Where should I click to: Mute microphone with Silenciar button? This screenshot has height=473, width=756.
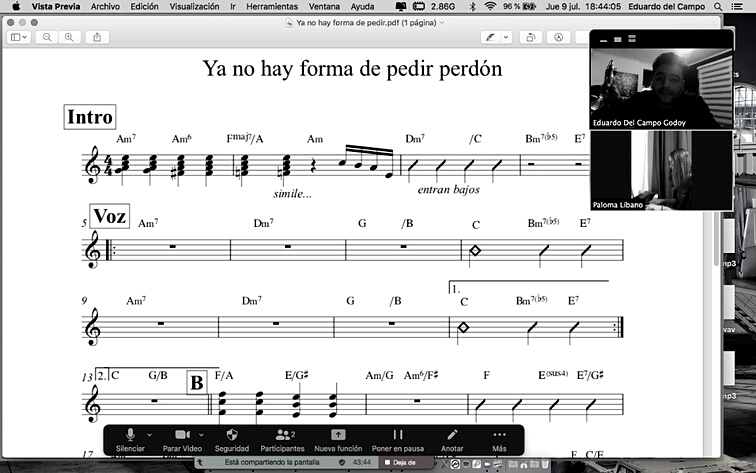point(130,440)
